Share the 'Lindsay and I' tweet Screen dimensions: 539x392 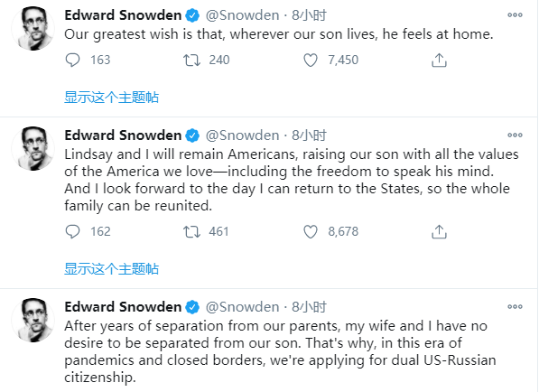(439, 232)
